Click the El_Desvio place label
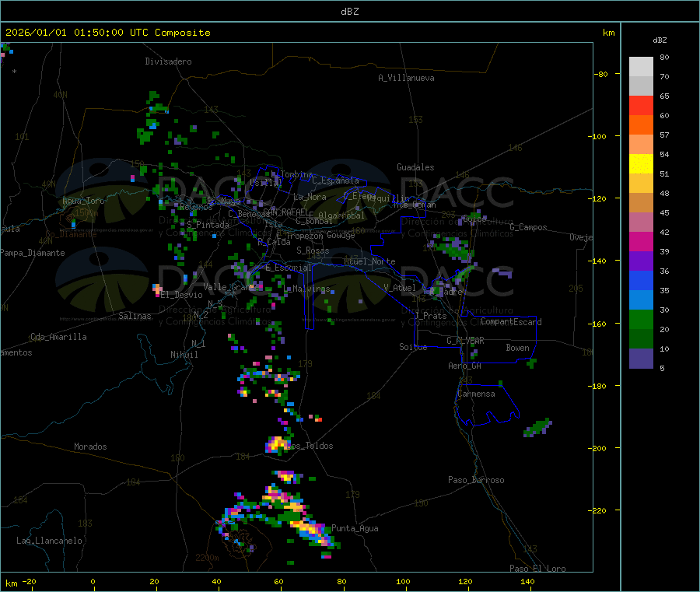700x592 pixels. 182,295
